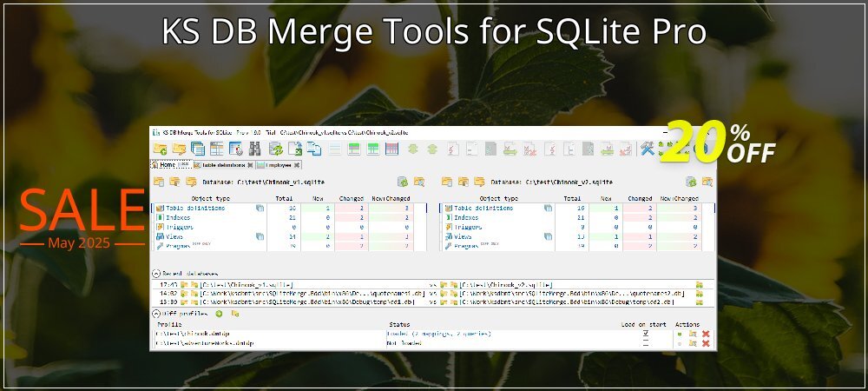Click the chinook.dmtdp profile path

coord(194,334)
